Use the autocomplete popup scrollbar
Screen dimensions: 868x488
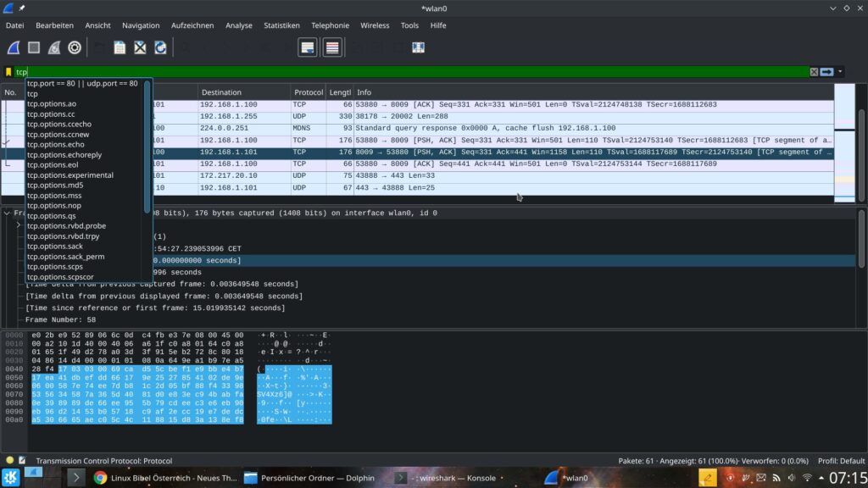(147, 147)
